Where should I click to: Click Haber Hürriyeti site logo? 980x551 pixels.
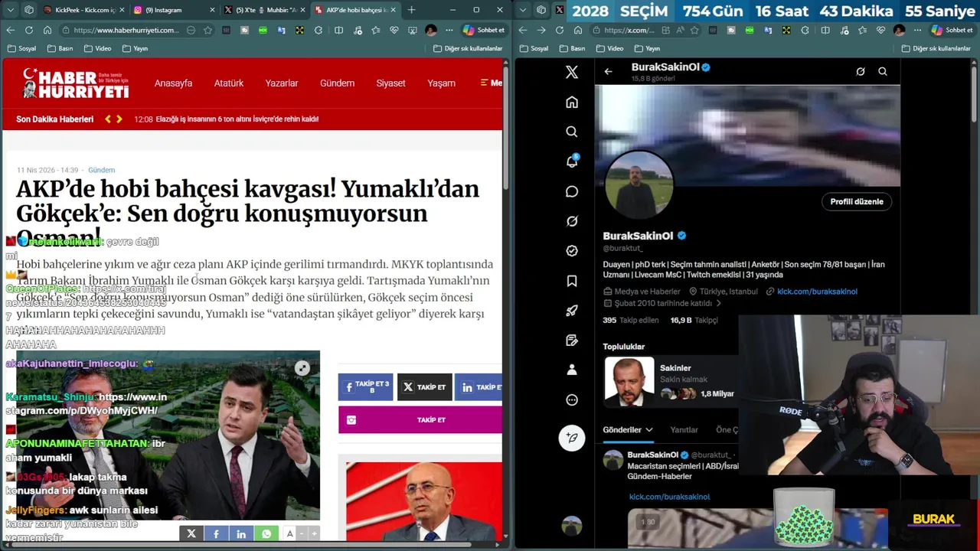coord(75,83)
